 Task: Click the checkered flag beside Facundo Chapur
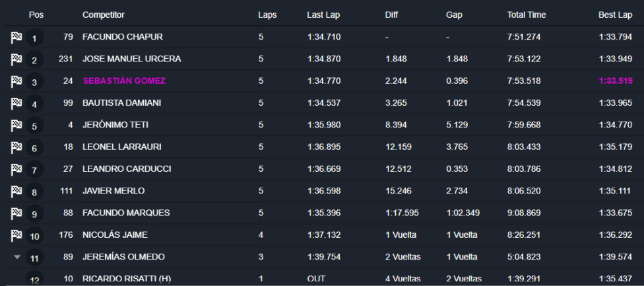pyautogui.click(x=16, y=38)
